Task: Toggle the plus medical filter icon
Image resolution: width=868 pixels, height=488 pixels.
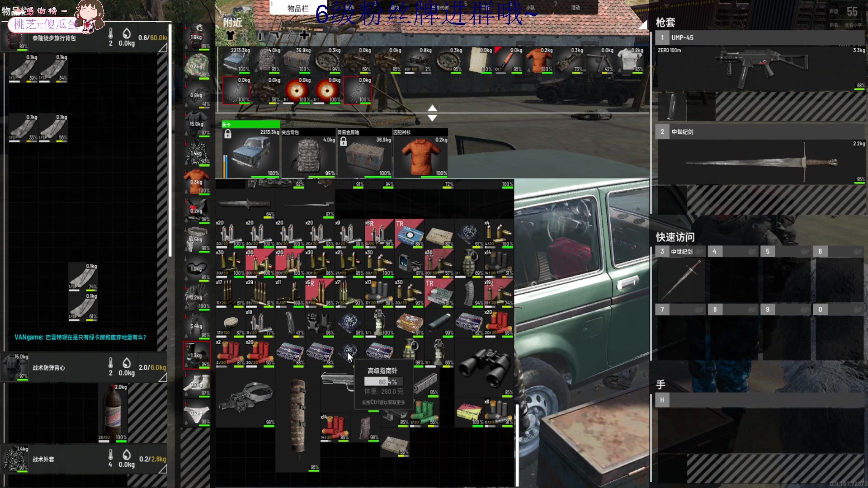Action: click(x=304, y=35)
